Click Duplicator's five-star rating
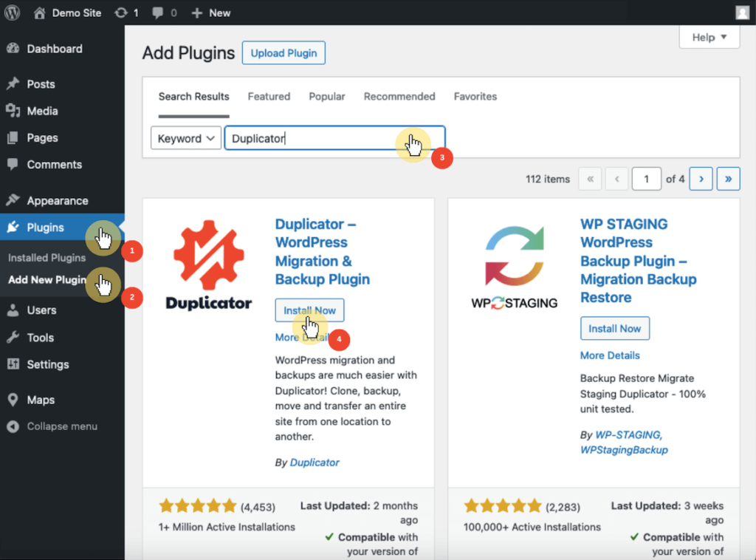Viewport: 756px width, 560px height. 198,506
